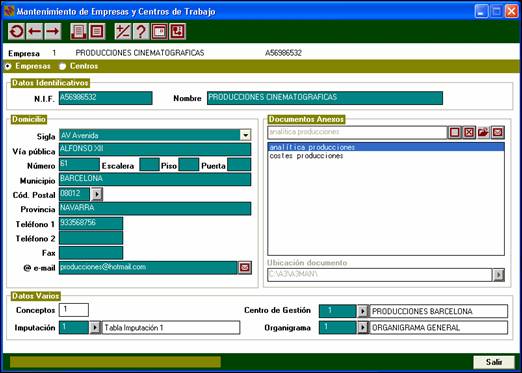Image resolution: width=522 pixels, height=373 pixels.
Task: Click the olive progress bar at the bottom
Action: [115, 362]
